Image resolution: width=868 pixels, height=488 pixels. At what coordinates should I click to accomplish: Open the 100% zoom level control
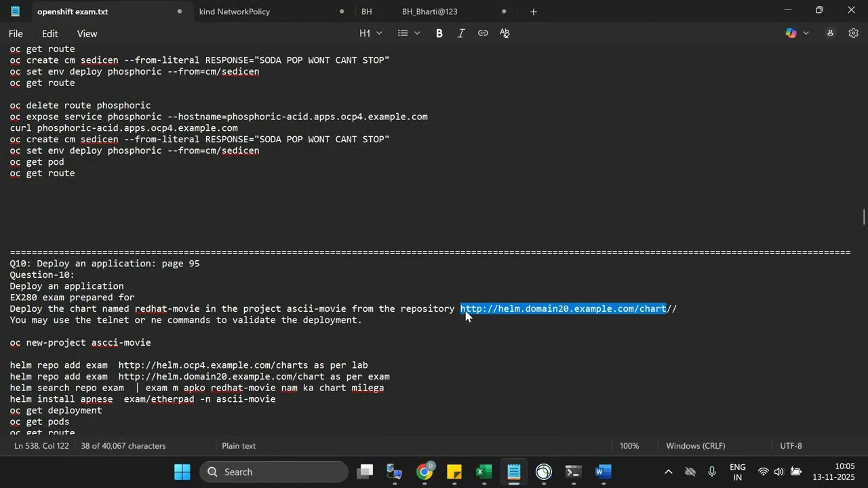coord(629,446)
